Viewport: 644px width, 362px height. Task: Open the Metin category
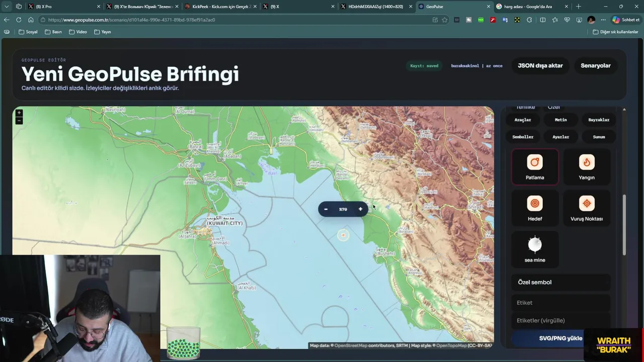click(x=560, y=120)
